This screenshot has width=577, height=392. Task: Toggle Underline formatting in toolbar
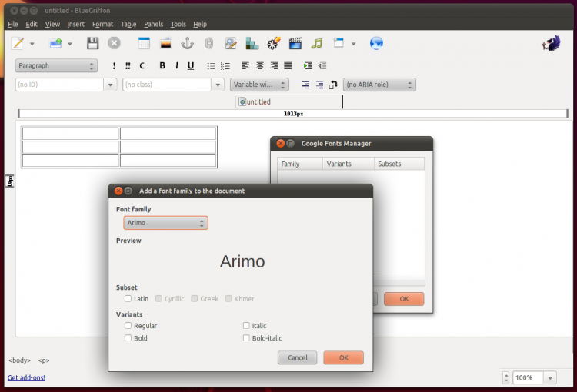[191, 66]
